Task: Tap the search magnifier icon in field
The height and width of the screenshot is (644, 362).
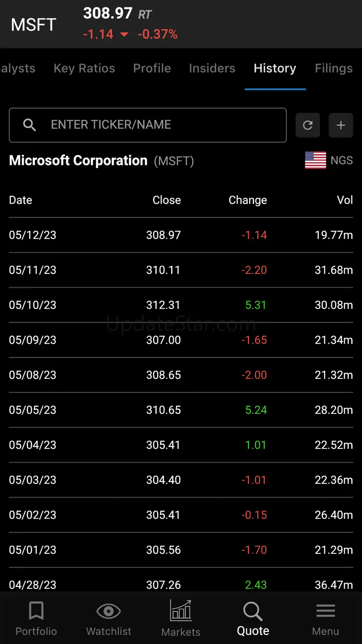Action: pyautogui.click(x=29, y=125)
